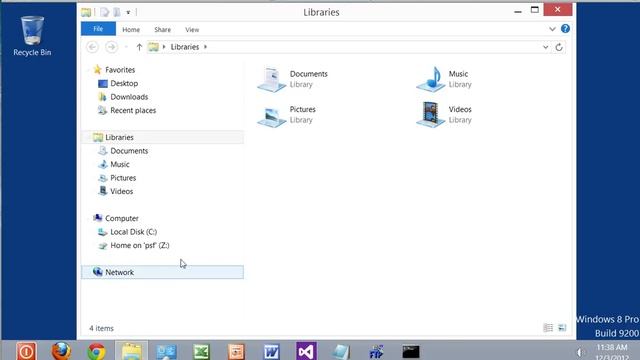This screenshot has width=640, height=360.
Task: Launch Google Chrome from the taskbar
Action: (x=96, y=351)
